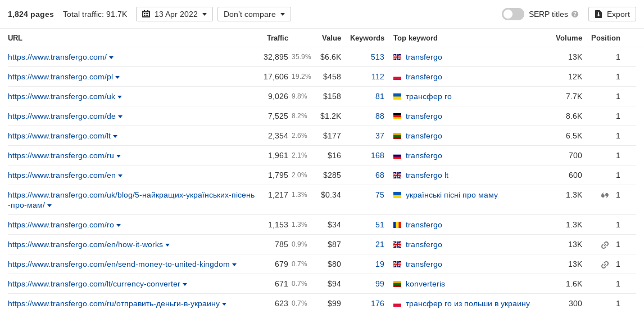The image size is (644, 309).
Task: Open the https://www.transfergo.com/ link
Action: pyautogui.click(x=57, y=57)
